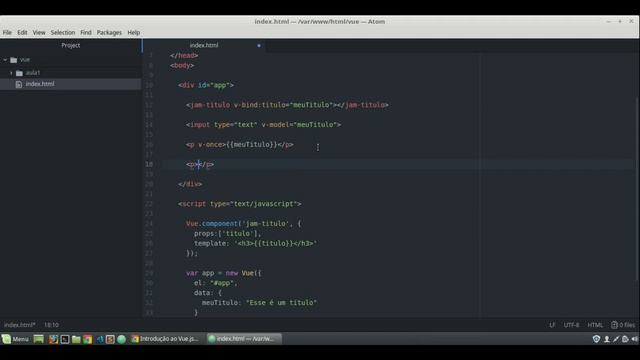Launch Chrome from the taskbar launcher
Viewport: 640px width, 360px height.
coord(87,339)
